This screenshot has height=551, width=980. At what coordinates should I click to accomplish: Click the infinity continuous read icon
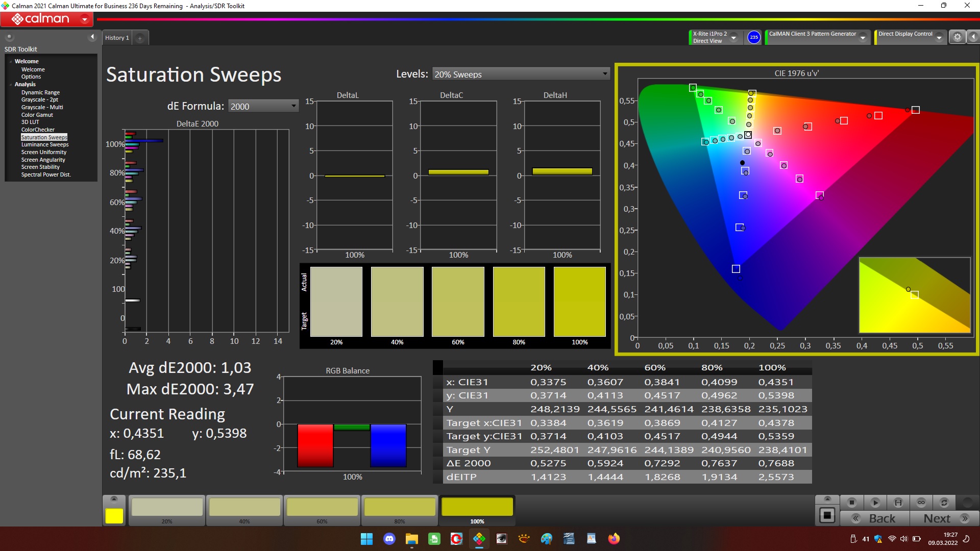[x=921, y=503]
